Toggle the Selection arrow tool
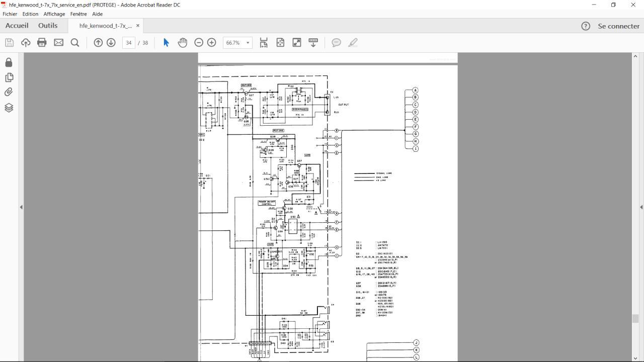This screenshot has height=362, width=644. click(166, 43)
